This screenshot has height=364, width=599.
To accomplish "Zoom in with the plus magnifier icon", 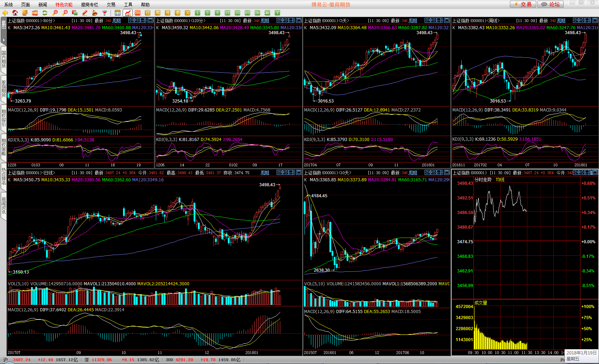I will [55, 13].
